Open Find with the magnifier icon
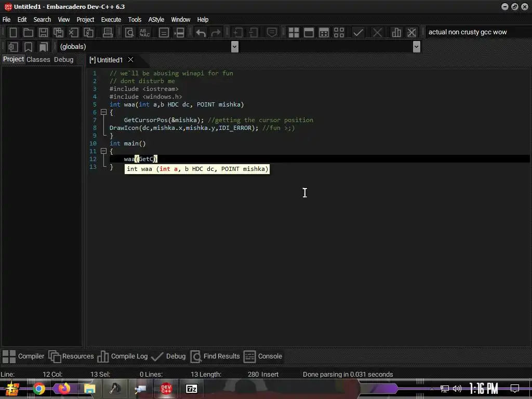 (x=129, y=33)
